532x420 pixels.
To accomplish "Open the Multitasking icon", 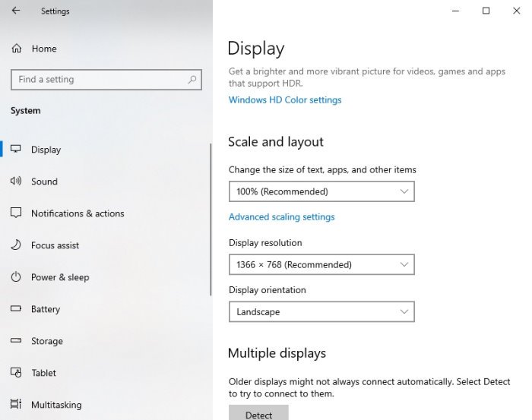I will 16,404.
